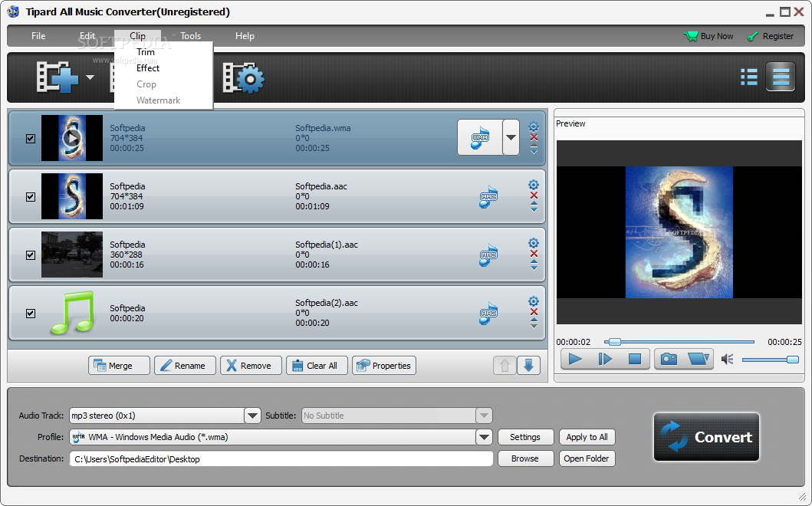Open the Audio Track dropdown
The width and height of the screenshot is (812, 506).
click(x=252, y=416)
